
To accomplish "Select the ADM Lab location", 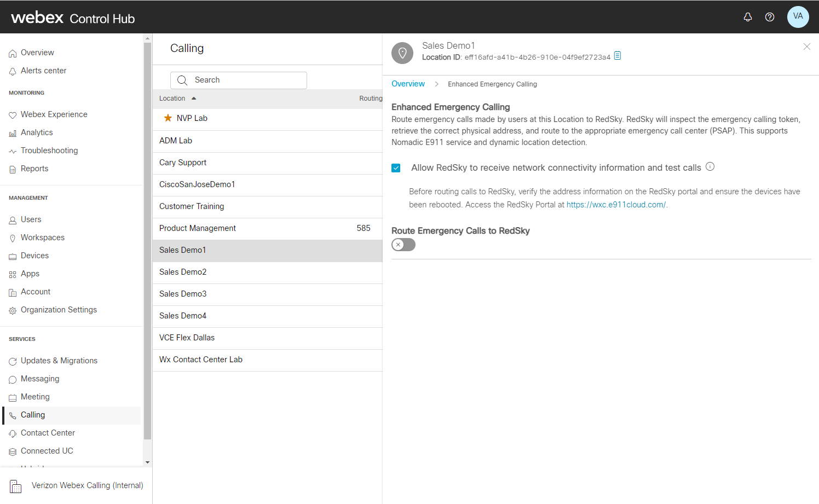I will pos(268,141).
